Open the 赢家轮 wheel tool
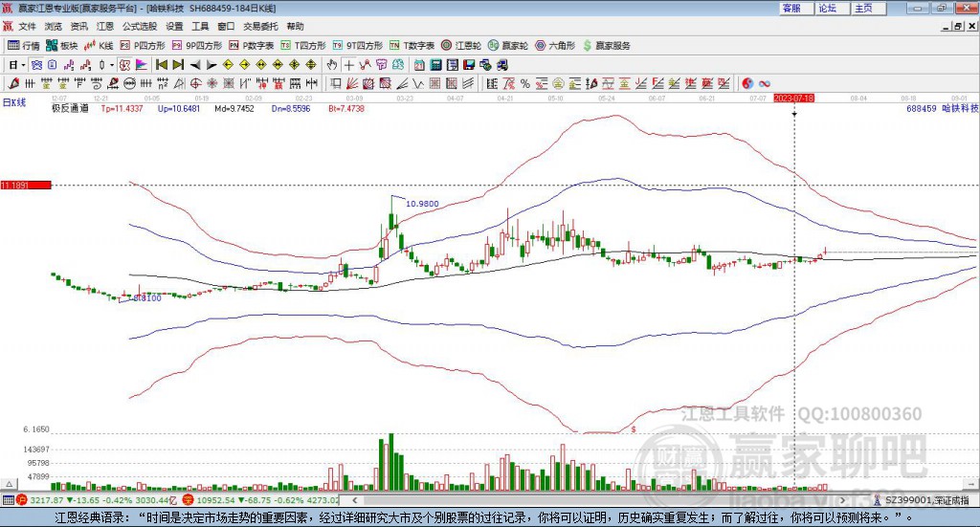This screenshot has width=980, height=527. [x=508, y=46]
